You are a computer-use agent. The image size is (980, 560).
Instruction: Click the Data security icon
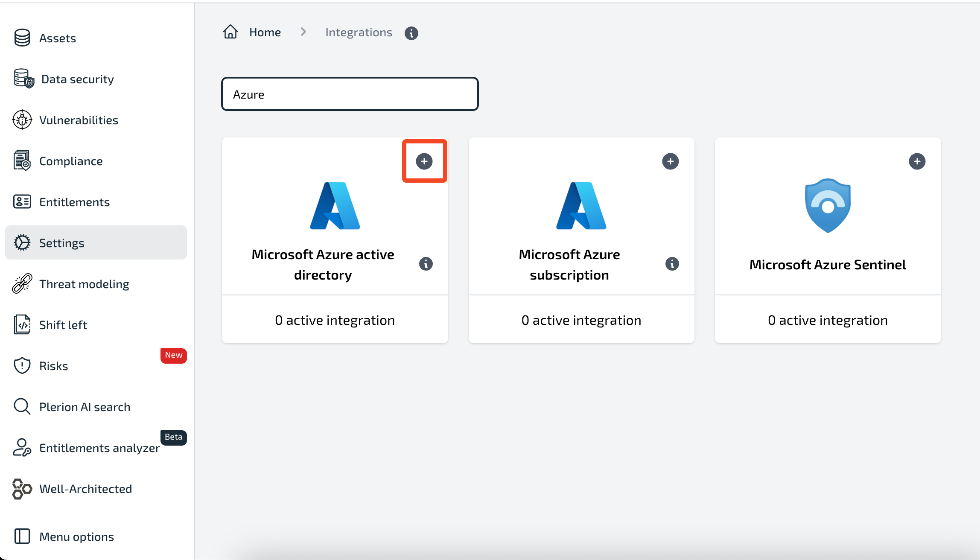(23, 79)
